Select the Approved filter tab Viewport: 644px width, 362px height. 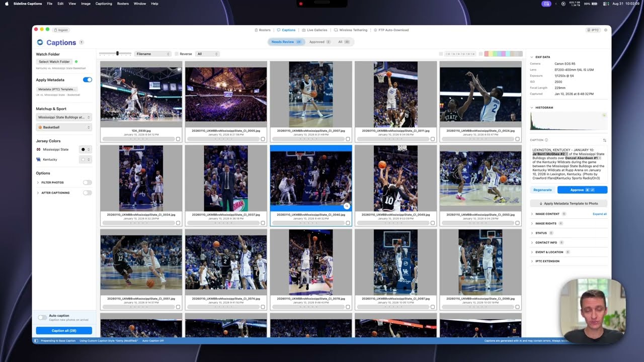coord(319,42)
